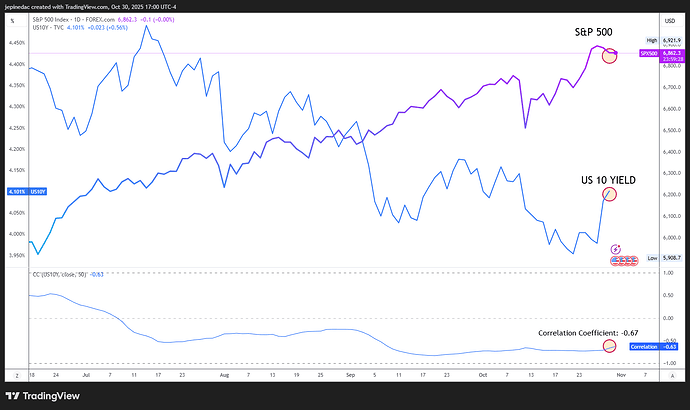Click the red circle on the S&P 500 line
The height and width of the screenshot is (410, 690).
click(x=610, y=55)
